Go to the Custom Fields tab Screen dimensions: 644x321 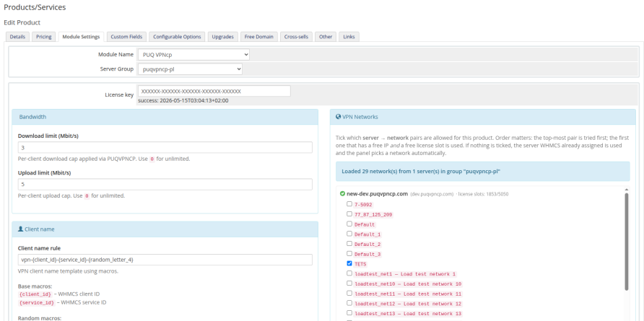click(x=126, y=37)
